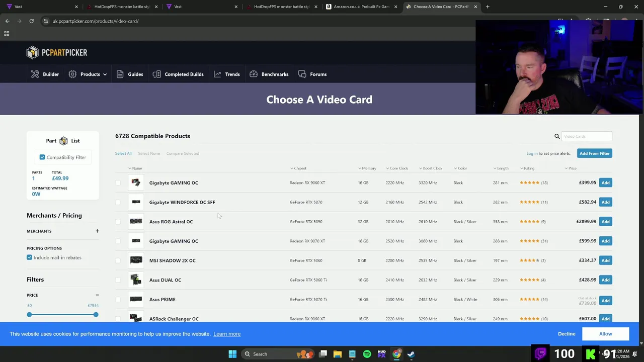Open the Guides navigation item
644x362 pixels.
tap(130, 74)
